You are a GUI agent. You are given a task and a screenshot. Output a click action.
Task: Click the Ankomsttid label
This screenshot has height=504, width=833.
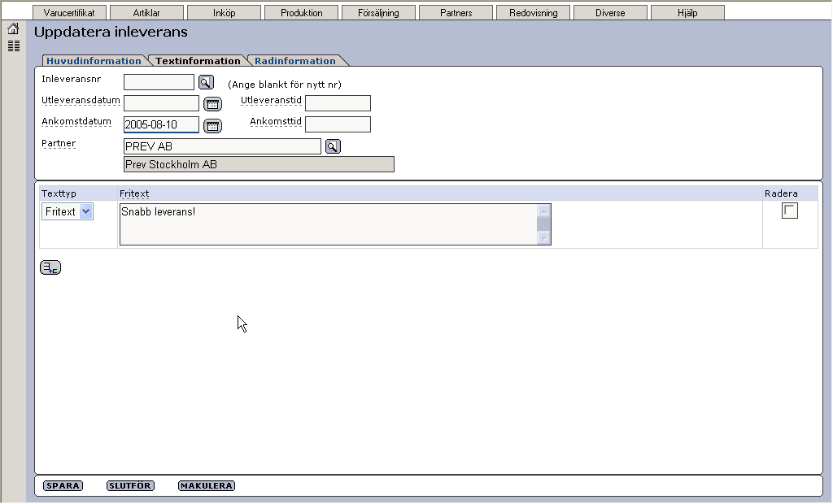point(276,122)
